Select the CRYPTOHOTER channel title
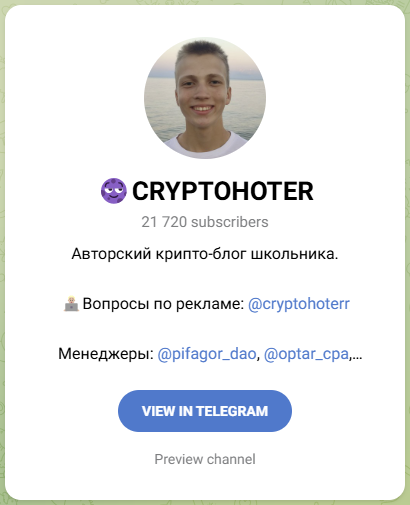The width and height of the screenshot is (410, 505). [223, 191]
